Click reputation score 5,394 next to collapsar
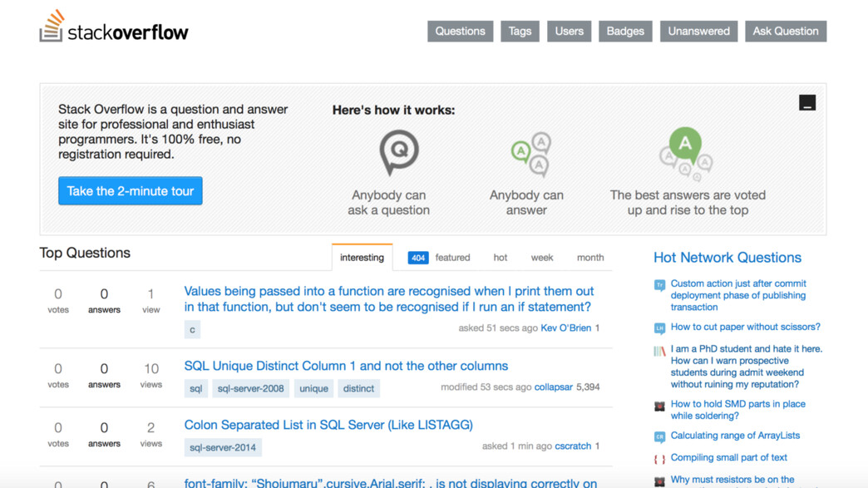This screenshot has width=868, height=488. coord(588,387)
